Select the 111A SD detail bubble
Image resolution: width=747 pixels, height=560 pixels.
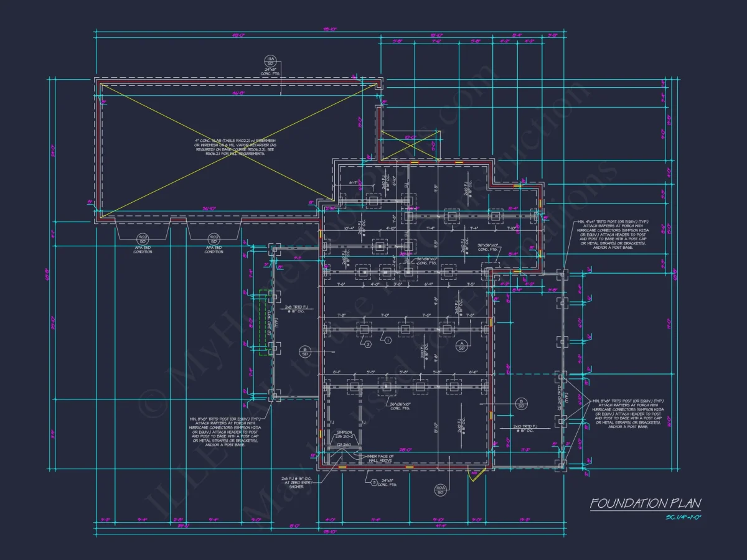pos(271,61)
